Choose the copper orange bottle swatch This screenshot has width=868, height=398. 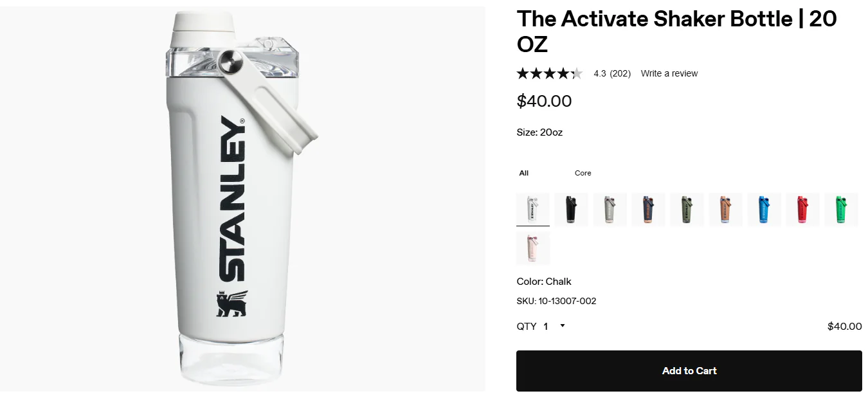[725, 210]
